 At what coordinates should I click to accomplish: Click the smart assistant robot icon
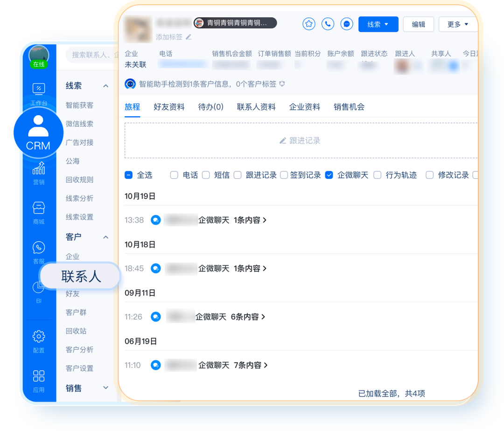[x=130, y=84]
